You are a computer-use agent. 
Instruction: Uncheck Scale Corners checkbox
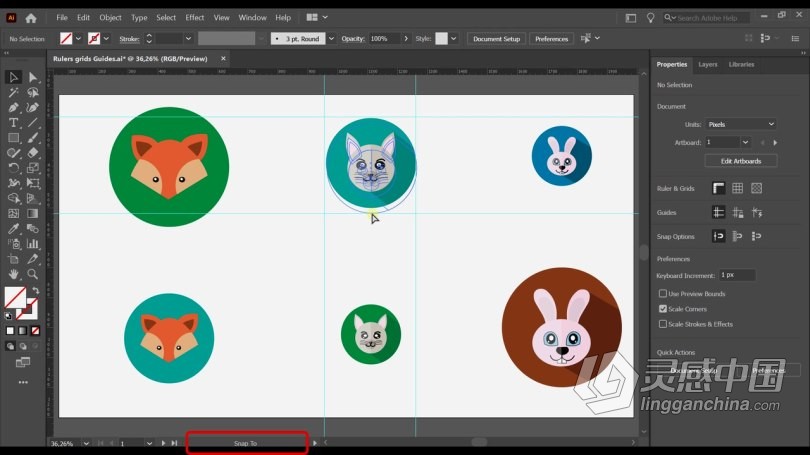tap(663, 309)
